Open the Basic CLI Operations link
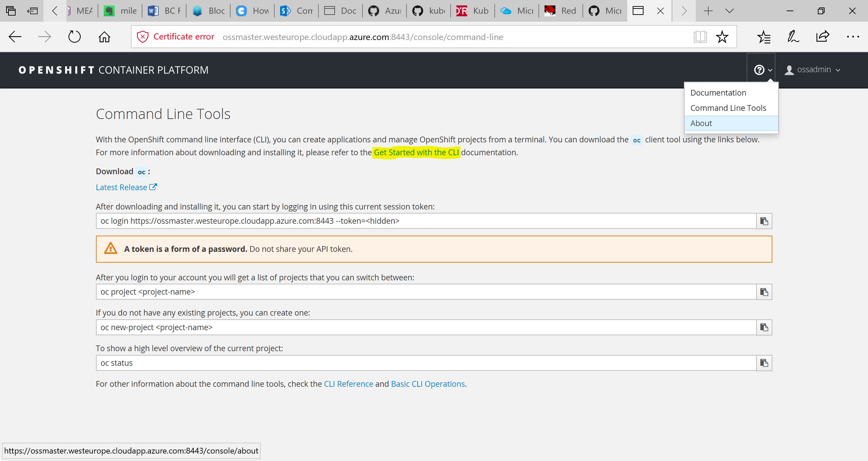Image resolution: width=868 pixels, height=461 pixels. coord(428,384)
